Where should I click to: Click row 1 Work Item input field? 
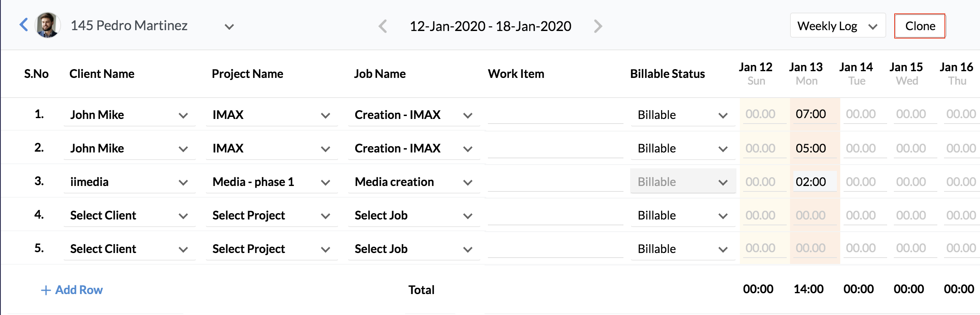(555, 115)
